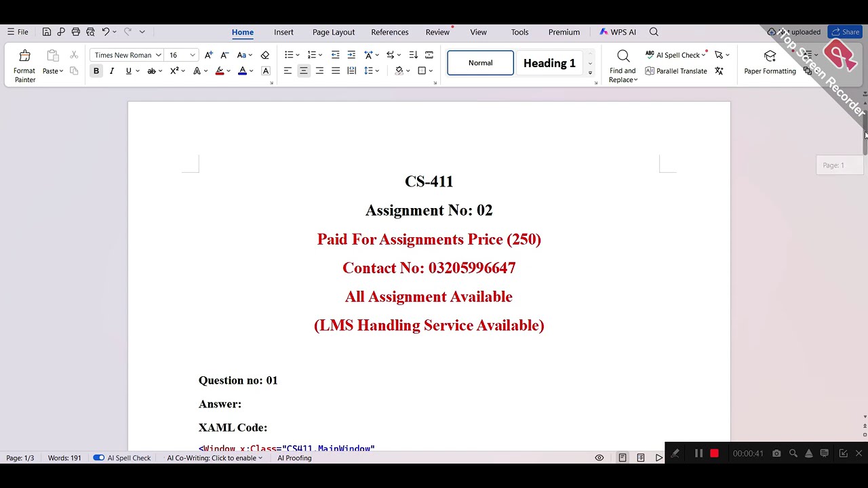Click the character border A icon
The height and width of the screenshot is (488, 868).
(266, 70)
